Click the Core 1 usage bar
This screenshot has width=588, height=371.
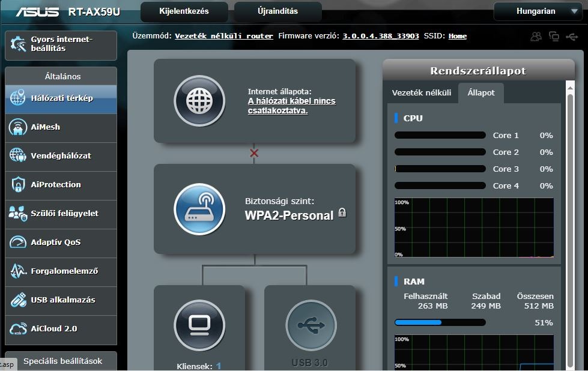440,135
